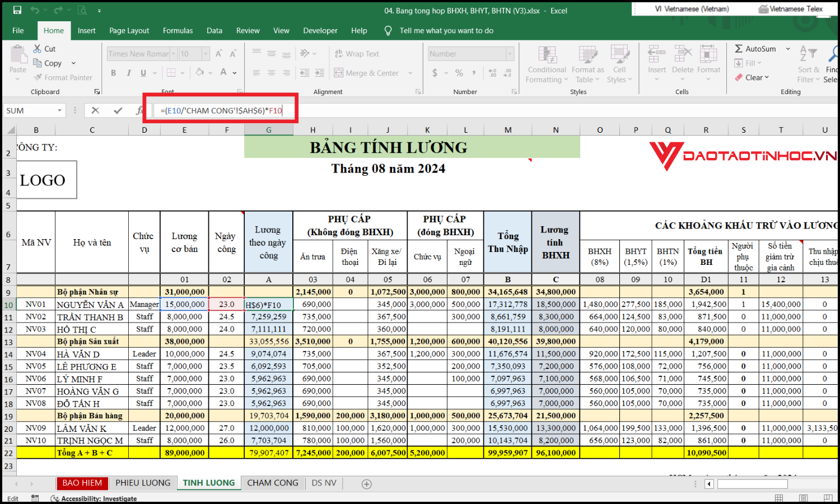Click the Redo arrow icon
Viewport: 840px width, 504px height.
pyautogui.click(x=58, y=10)
